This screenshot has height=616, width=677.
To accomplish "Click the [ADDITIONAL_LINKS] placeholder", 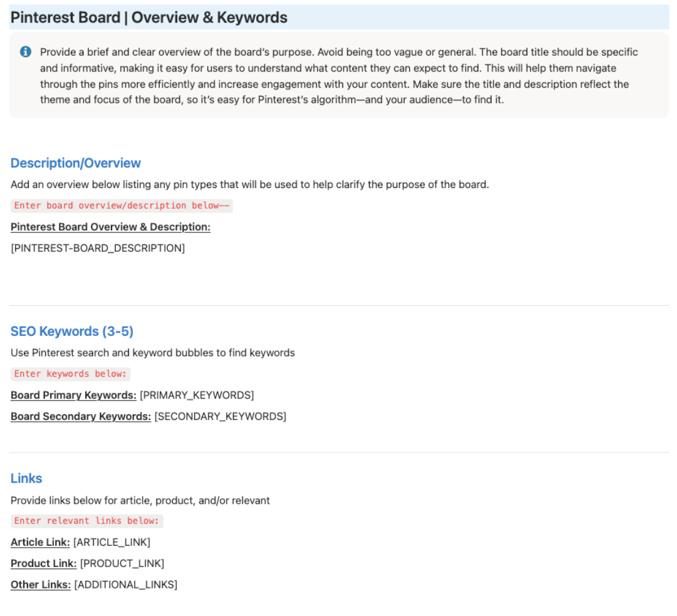I will [126, 585].
